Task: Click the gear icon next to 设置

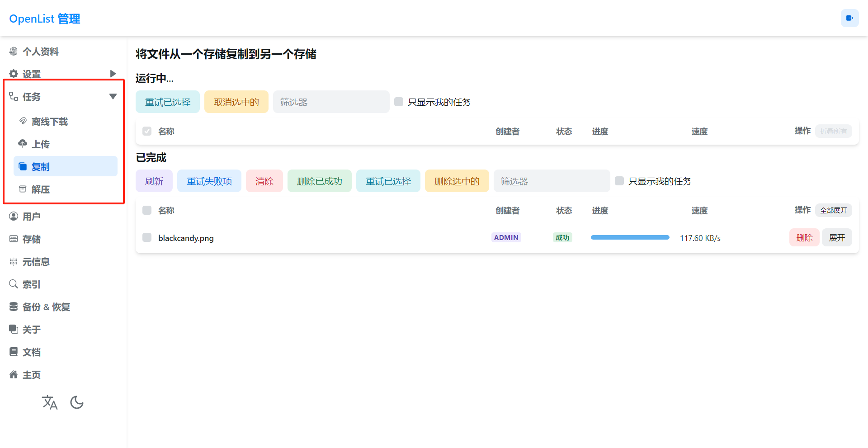Action: tap(14, 74)
